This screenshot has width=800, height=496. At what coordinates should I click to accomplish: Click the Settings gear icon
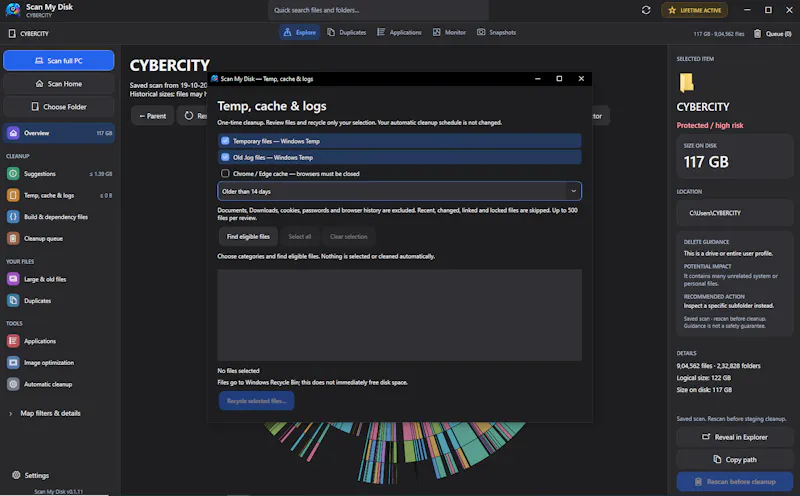coord(16,475)
